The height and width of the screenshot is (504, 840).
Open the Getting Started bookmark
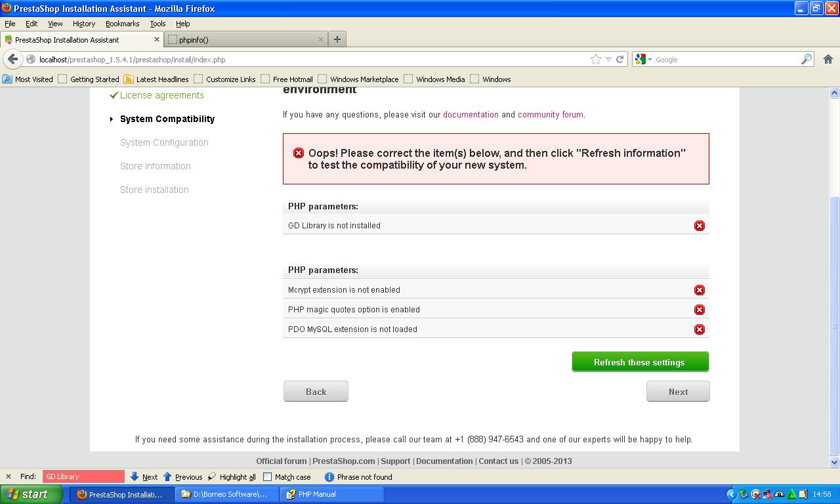click(x=89, y=79)
